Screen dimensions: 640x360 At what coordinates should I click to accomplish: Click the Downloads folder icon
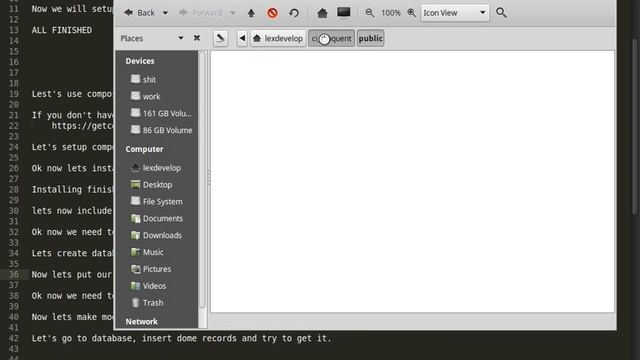tap(135, 235)
